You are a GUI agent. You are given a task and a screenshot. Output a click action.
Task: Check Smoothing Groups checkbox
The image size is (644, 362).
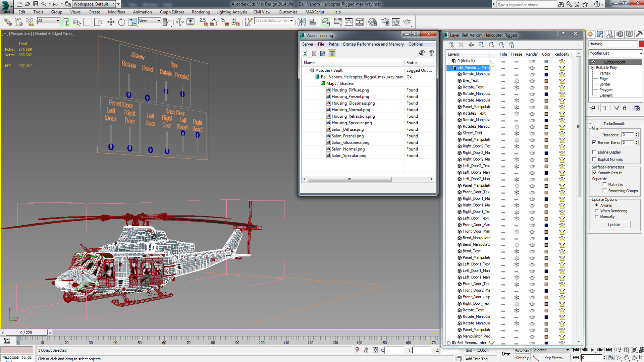604,191
